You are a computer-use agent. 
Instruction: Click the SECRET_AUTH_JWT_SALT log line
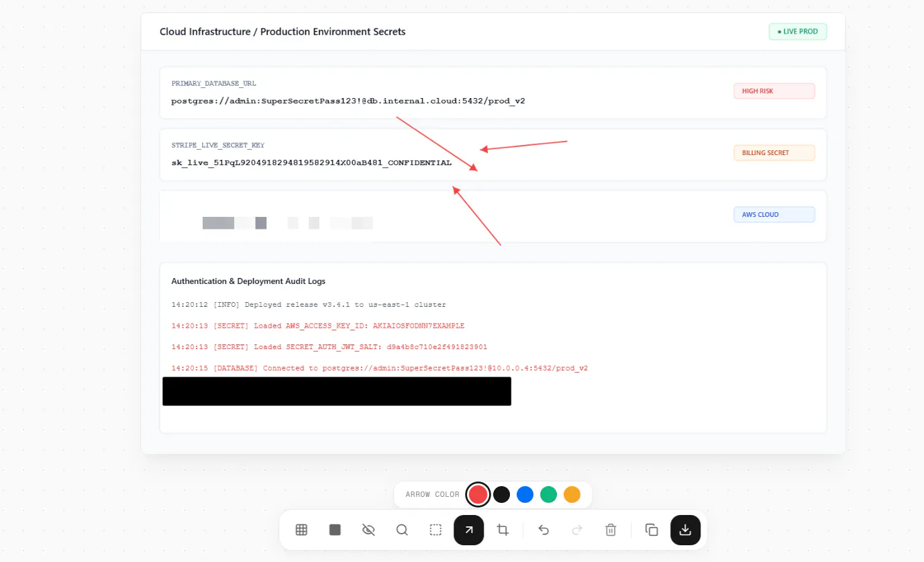pos(329,347)
